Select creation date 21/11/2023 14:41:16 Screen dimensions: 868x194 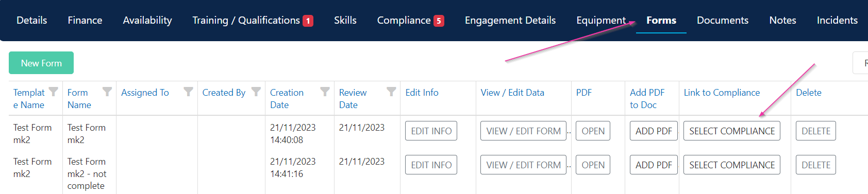click(x=293, y=167)
